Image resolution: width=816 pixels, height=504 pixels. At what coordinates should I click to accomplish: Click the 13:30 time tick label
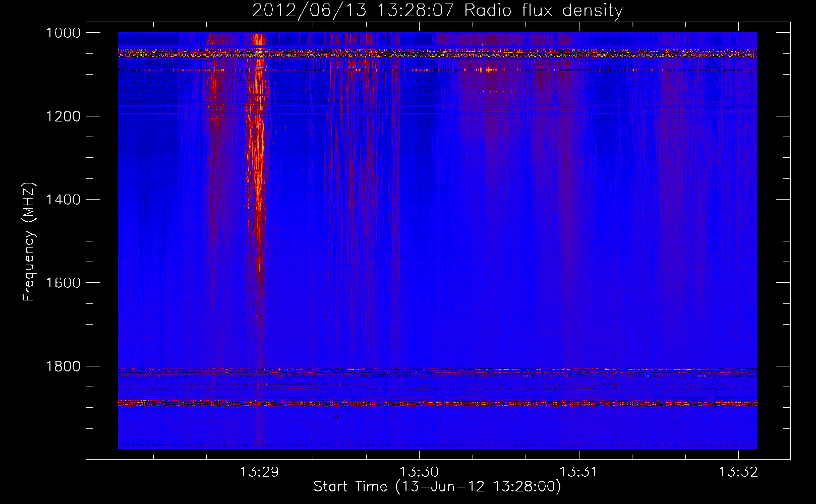point(419,472)
